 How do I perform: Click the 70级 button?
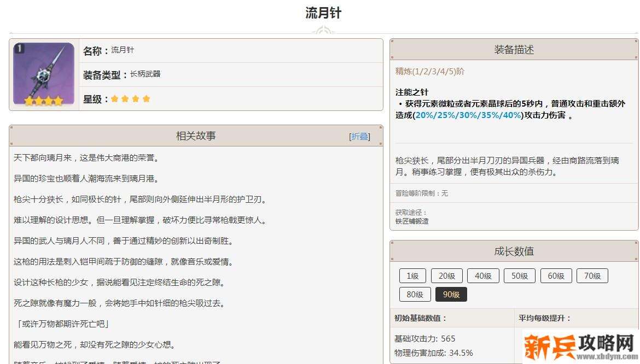tap(592, 275)
